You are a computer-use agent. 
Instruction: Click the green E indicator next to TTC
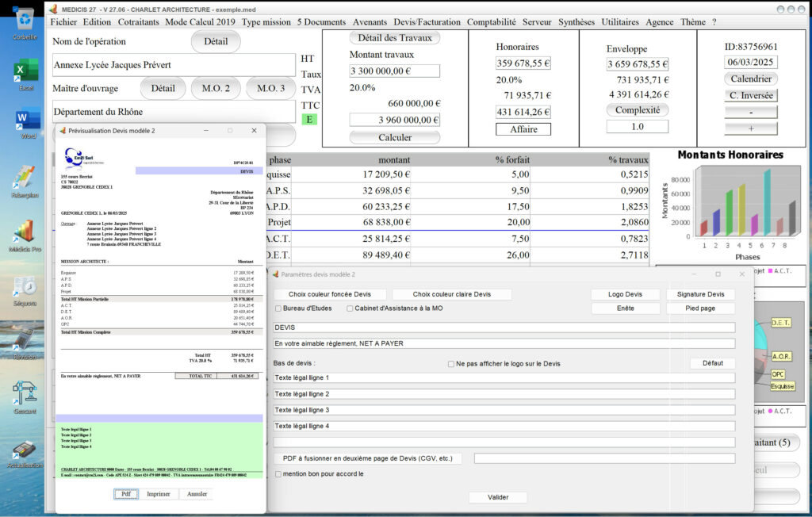pos(309,120)
